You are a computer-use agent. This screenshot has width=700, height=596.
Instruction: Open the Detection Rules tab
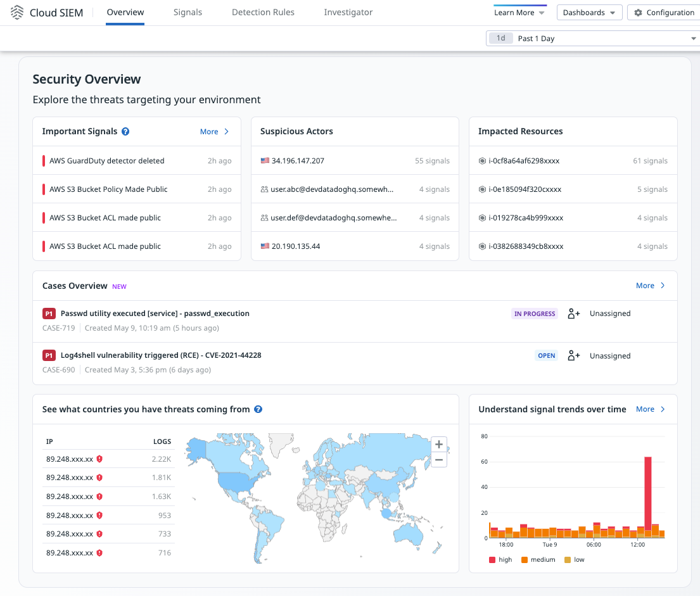coord(263,13)
